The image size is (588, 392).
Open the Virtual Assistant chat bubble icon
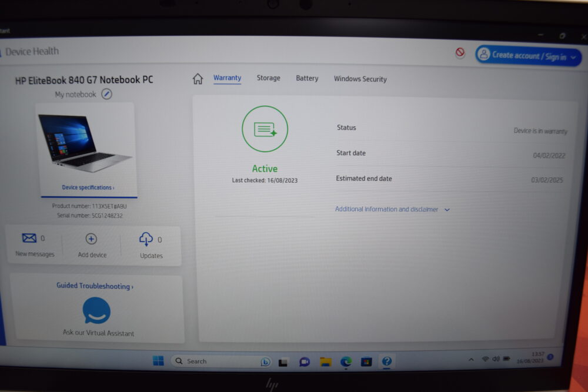point(96,310)
